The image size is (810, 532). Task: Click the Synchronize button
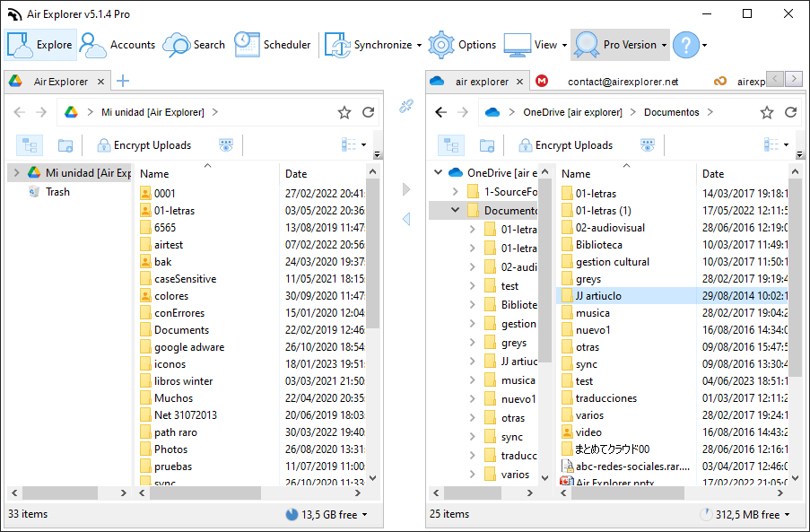[x=368, y=45]
